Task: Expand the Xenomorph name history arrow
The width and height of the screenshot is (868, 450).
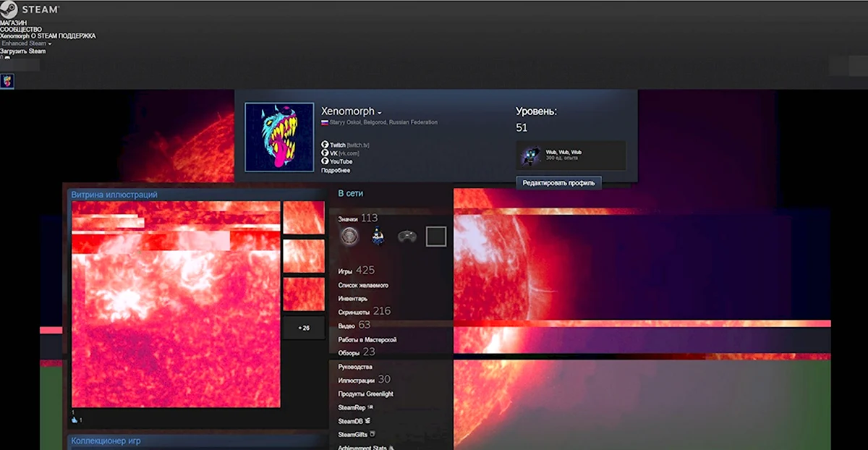Action: (379, 113)
